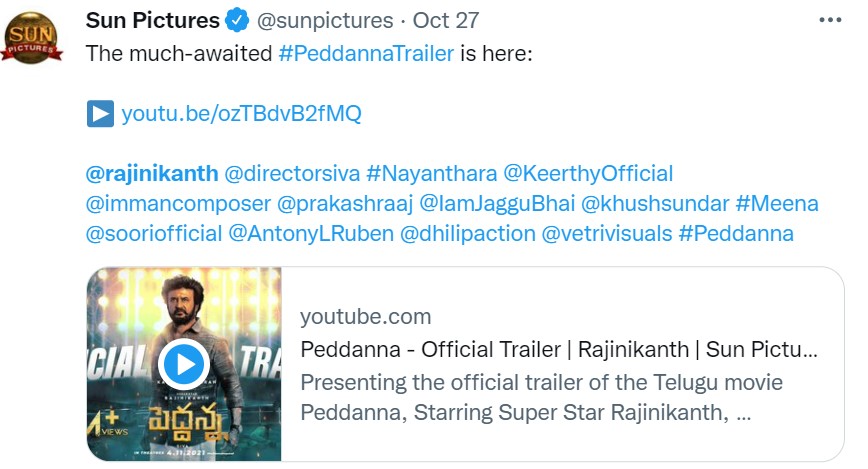
Task: Click the @immancomposer mention
Action: coord(178,204)
